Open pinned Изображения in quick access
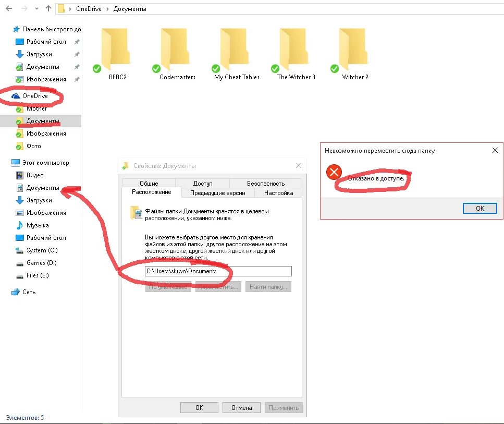 click(x=46, y=79)
